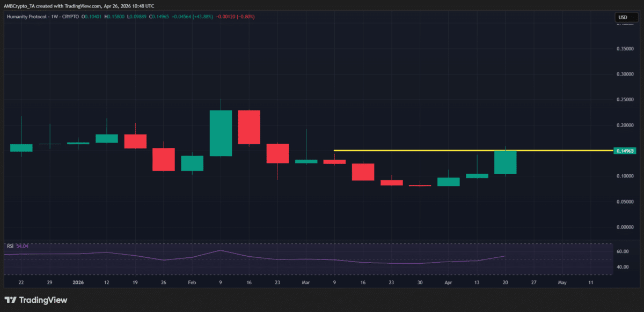Select the red February 16 candle

248,126
